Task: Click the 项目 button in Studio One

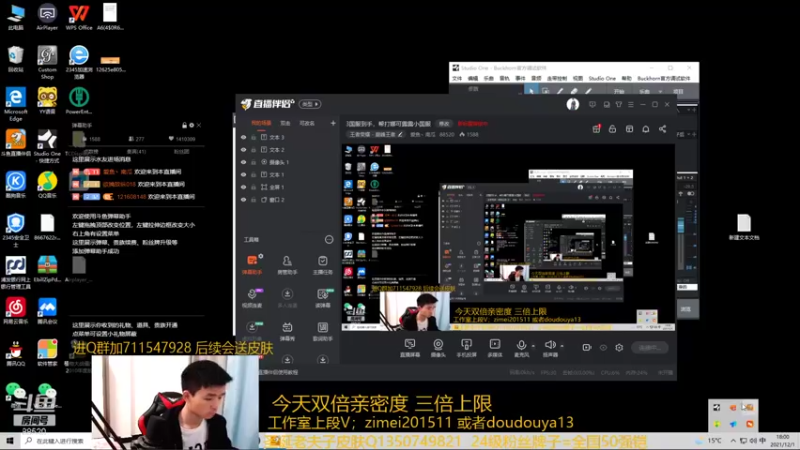Action: [679, 92]
